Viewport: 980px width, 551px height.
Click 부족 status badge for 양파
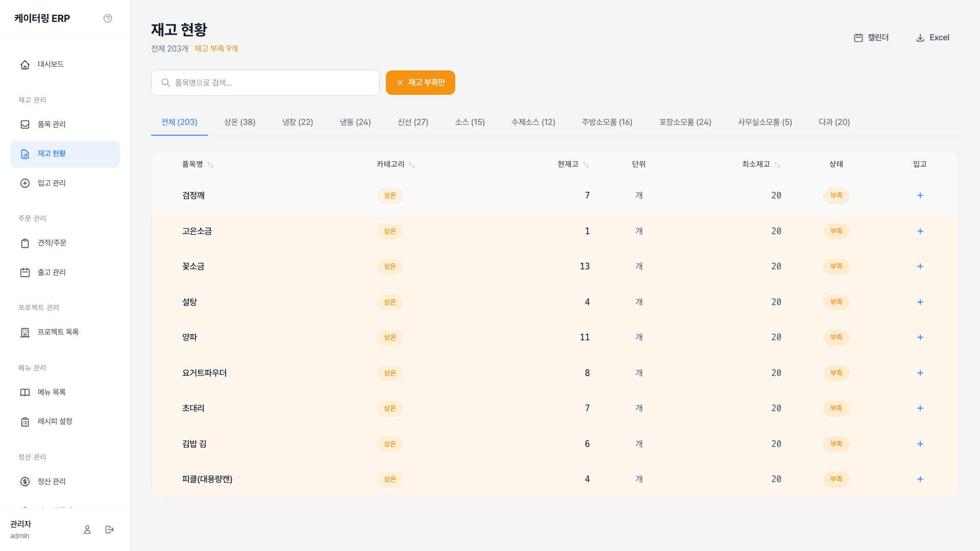[836, 337]
